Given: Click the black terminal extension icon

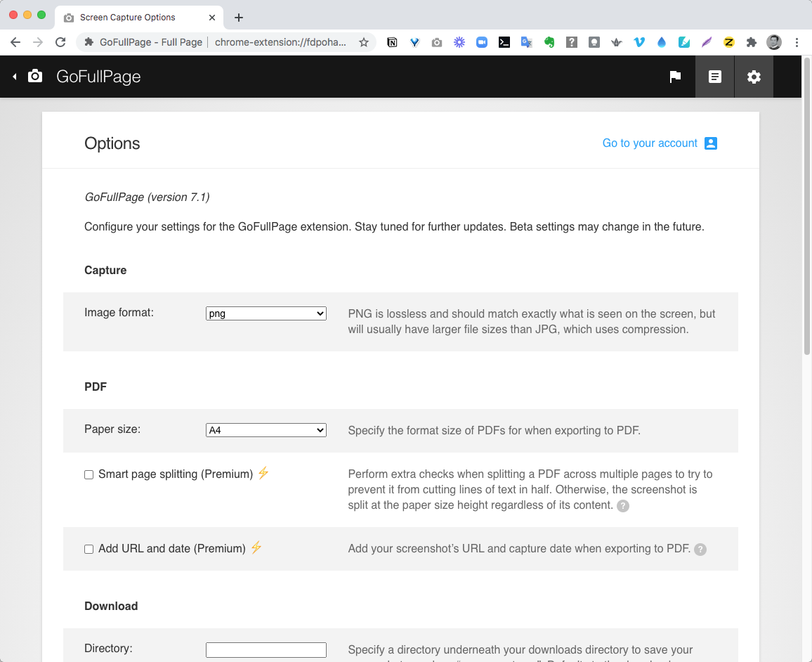Looking at the screenshot, I should coord(504,42).
